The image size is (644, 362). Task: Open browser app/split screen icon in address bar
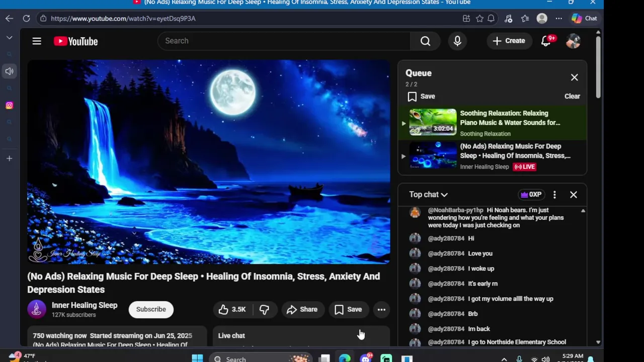pyautogui.click(x=466, y=18)
